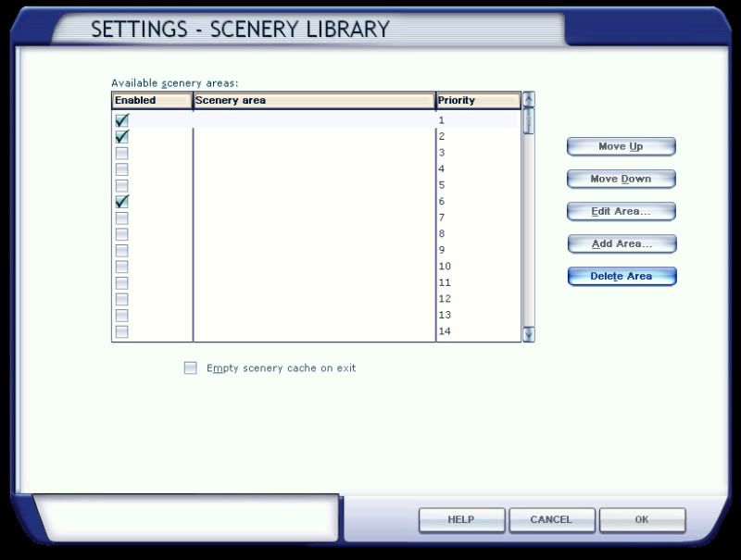Viewport: 741px width, 560px height.
Task: Open the Add Area dialog
Action: pos(621,243)
